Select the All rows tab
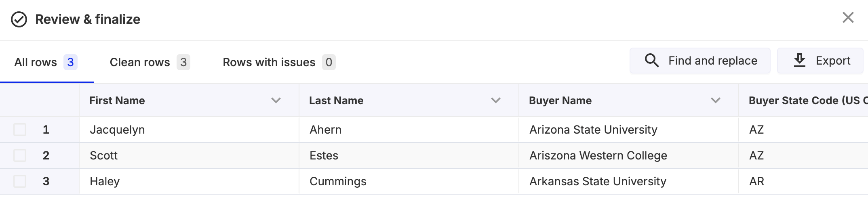This screenshot has width=868, height=218. click(x=46, y=62)
